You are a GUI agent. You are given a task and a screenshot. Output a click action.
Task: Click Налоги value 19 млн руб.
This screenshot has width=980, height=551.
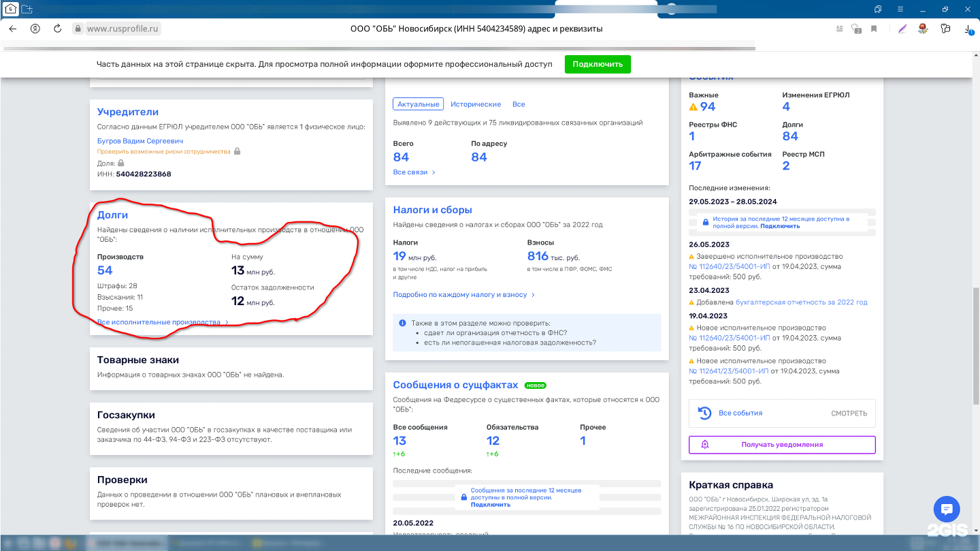coord(414,257)
